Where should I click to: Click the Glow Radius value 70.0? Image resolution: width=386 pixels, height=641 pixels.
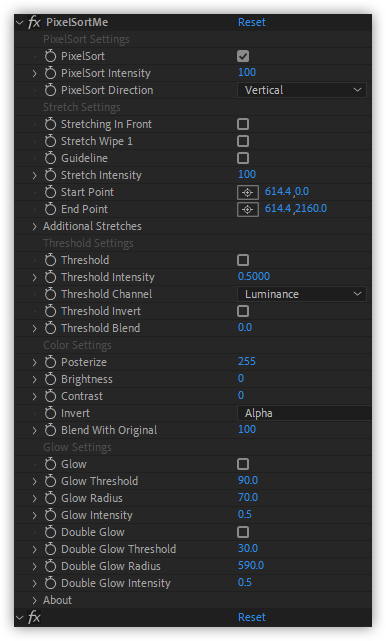(248, 498)
